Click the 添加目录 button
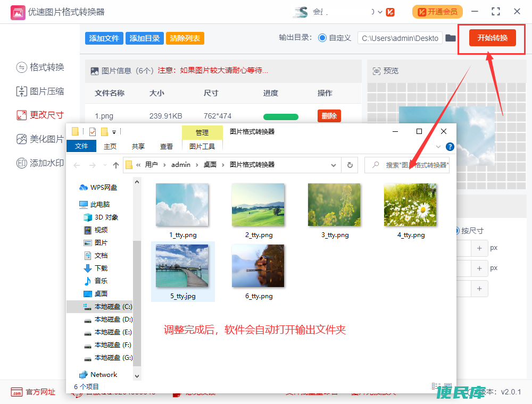This screenshot has width=532, height=404. 145,38
